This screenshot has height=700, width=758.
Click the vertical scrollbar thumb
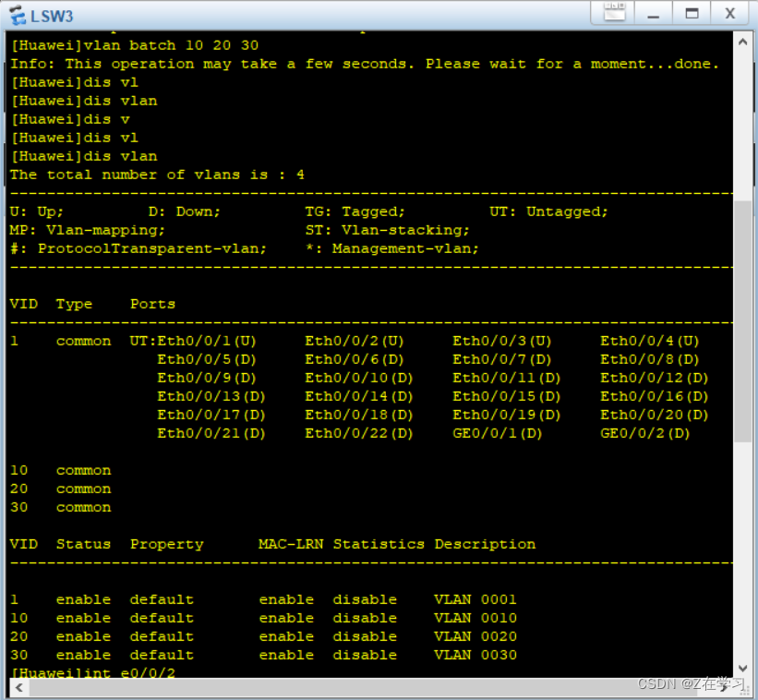pos(742,321)
